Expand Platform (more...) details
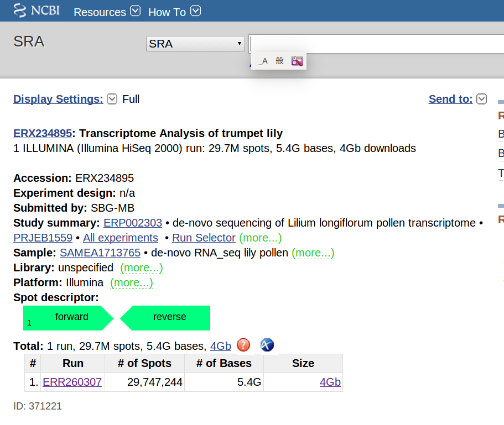The height and width of the screenshot is (425, 504). click(132, 283)
